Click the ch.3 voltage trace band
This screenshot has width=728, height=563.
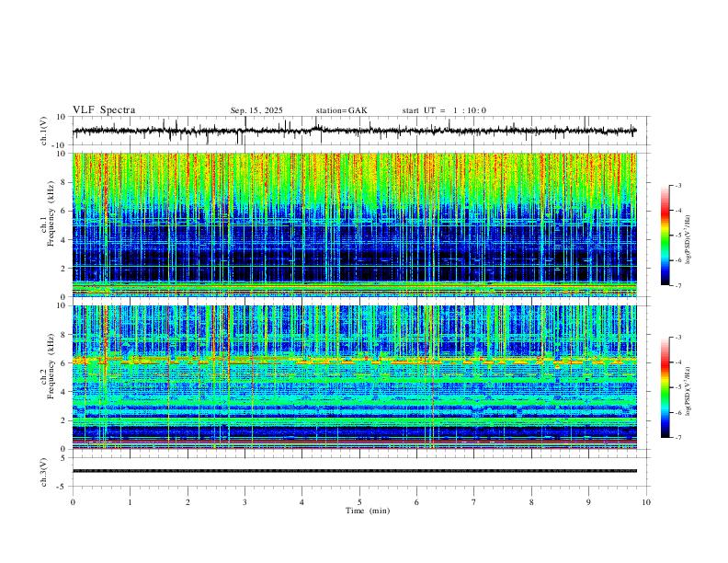[355, 471]
